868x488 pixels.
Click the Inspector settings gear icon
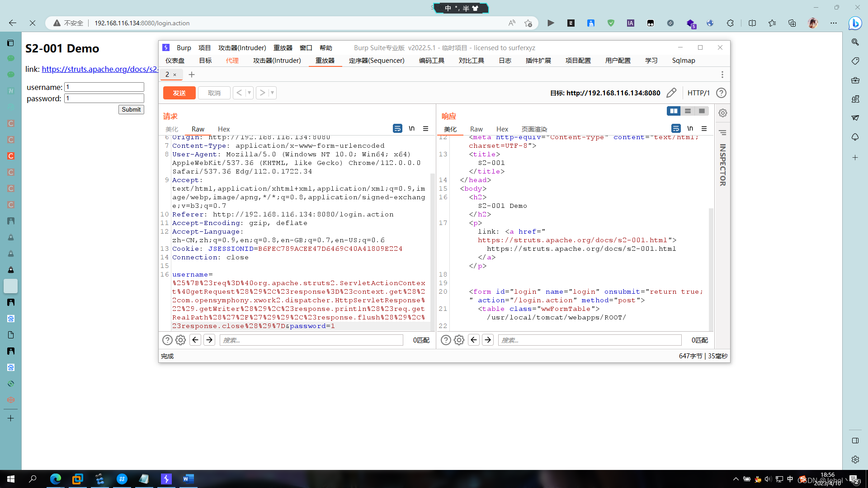point(722,113)
